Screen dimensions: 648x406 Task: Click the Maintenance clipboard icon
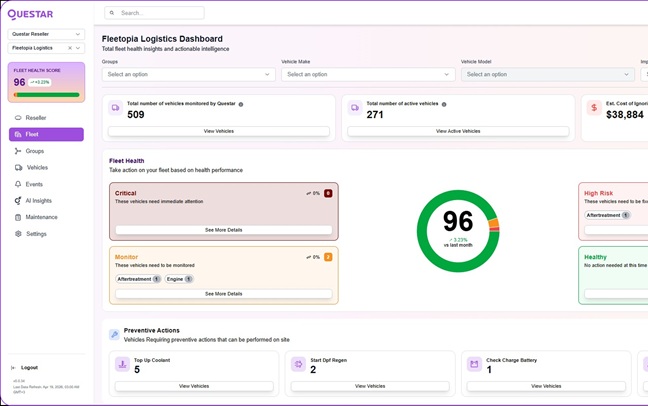click(18, 217)
